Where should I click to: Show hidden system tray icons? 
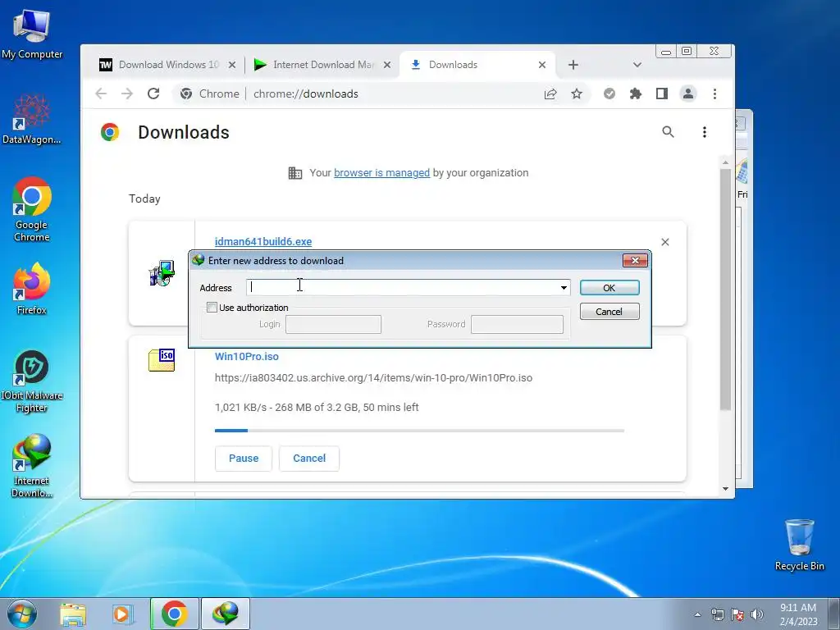click(697, 614)
